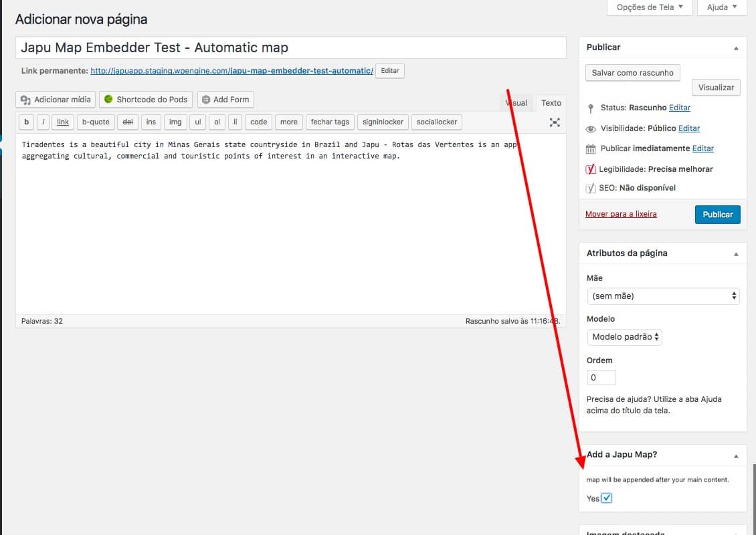The image size is (756, 535).
Task: Collapse the Atributos da página metabox
Action: [x=736, y=254]
